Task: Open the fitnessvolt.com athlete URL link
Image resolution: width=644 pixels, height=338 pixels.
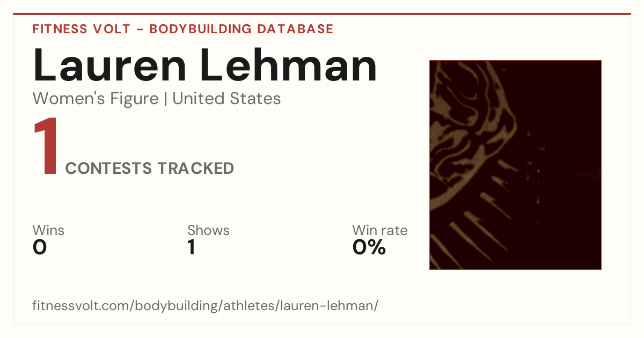Action: [206, 306]
